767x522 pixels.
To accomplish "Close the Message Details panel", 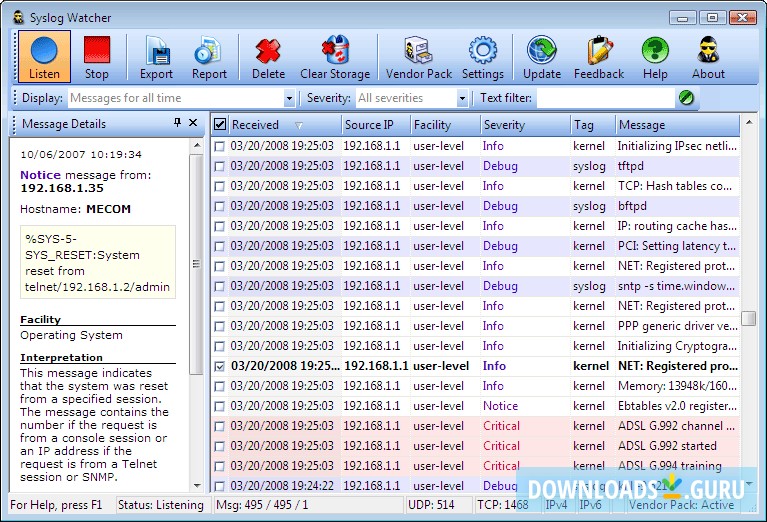I will [x=193, y=122].
